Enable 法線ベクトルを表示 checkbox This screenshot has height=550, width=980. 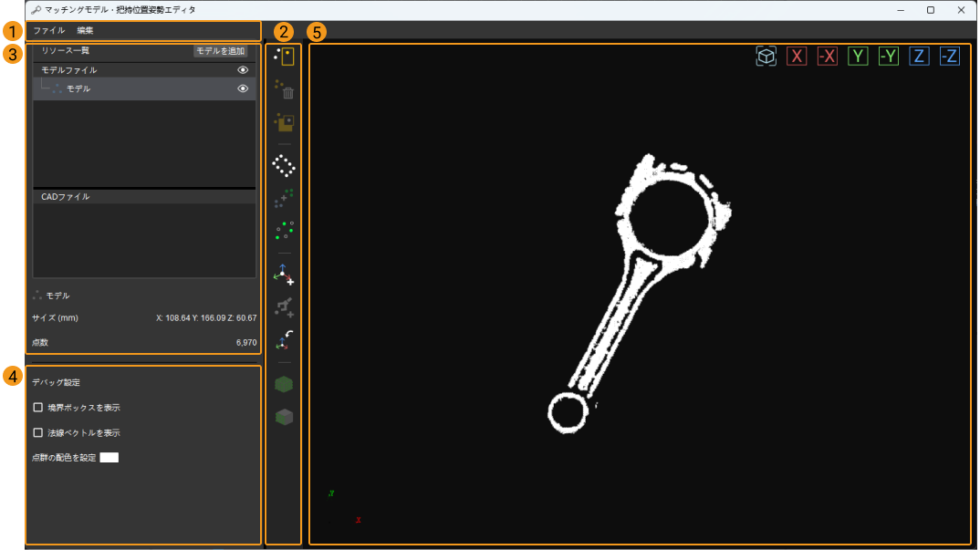click(38, 432)
